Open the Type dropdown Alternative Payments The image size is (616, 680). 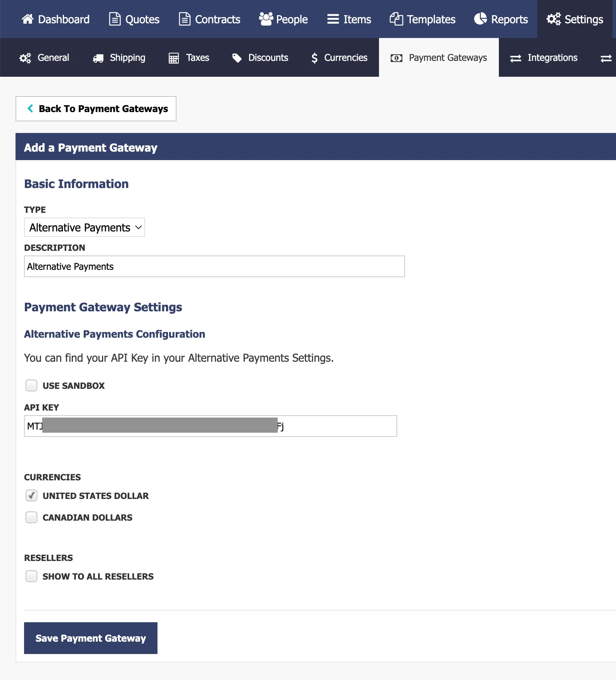click(x=85, y=227)
